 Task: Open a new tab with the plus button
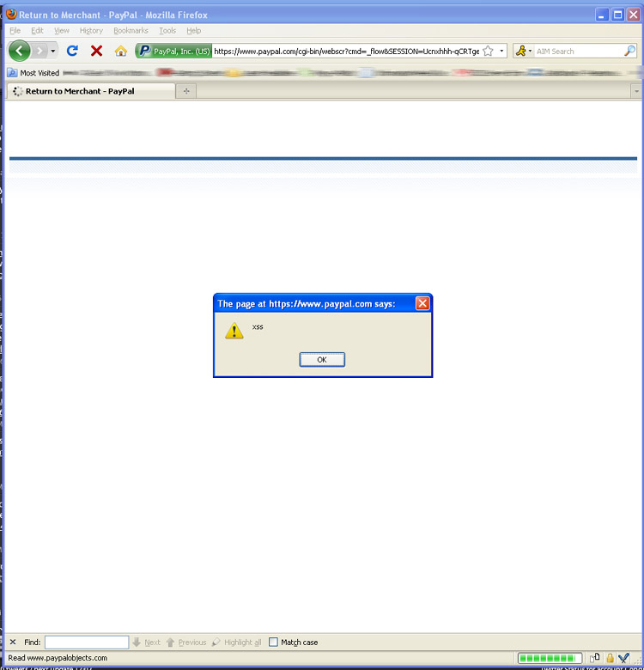(x=186, y=91)
